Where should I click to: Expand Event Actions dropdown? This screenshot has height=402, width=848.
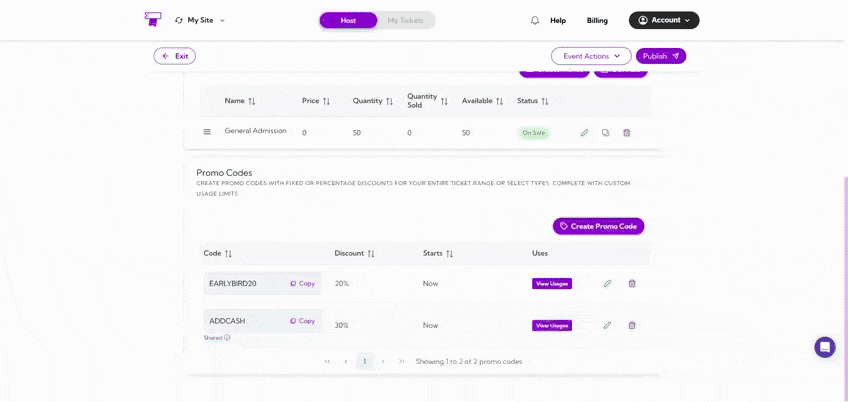(x=591, y=56)
